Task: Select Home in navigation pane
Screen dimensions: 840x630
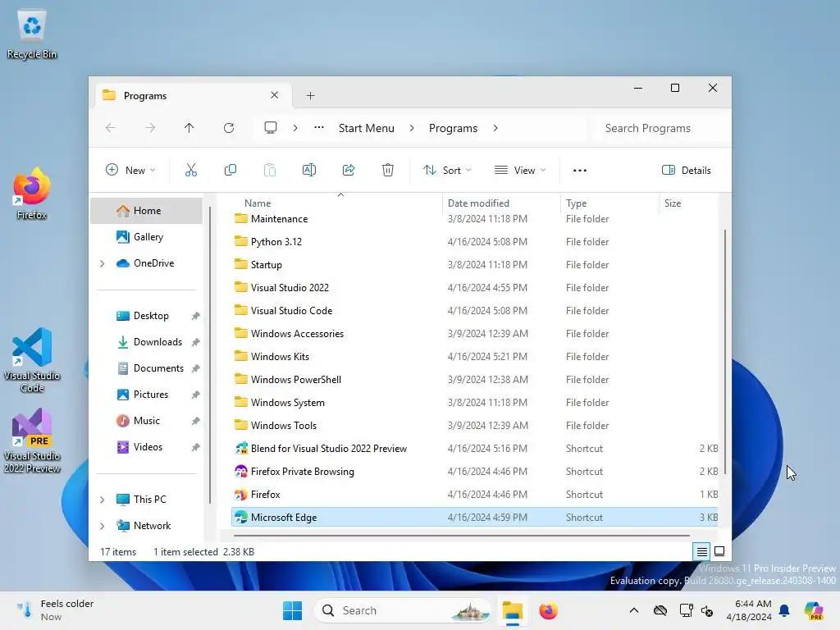Action: click(x=147, y=211)
